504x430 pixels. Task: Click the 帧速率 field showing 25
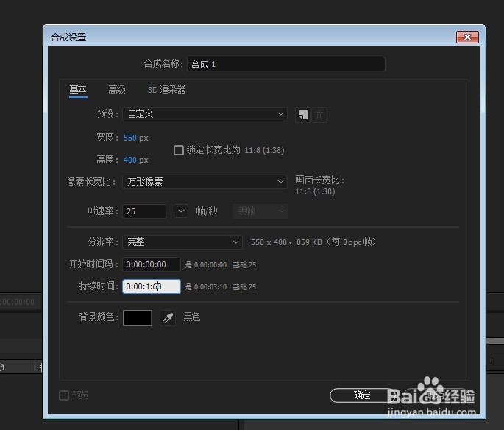pos(144,211)
